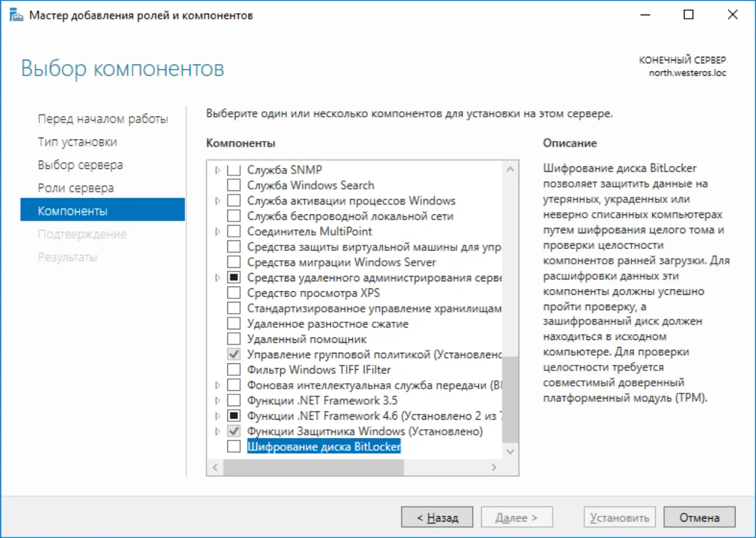
Task: Expand Служба SNMP tree node
Action: point(218,170)
